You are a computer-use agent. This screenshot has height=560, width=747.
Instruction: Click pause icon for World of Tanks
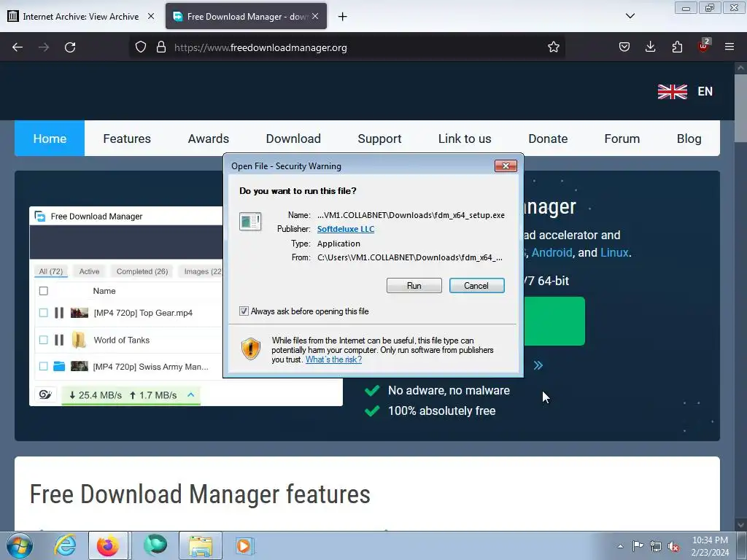[x=59, y=340]
